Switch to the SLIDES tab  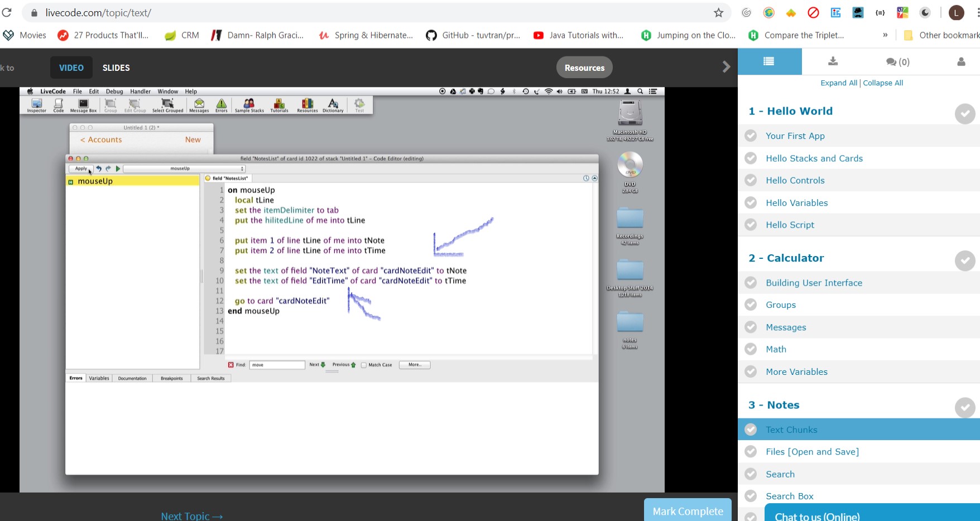pos(116,67)
